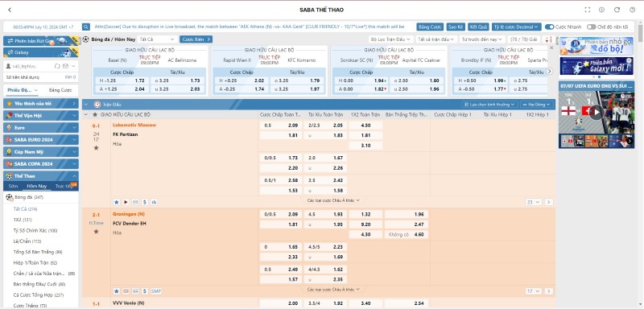Select Rapid Wien II H +0.25 odds 2.02
This screenshot has width=644, height=309.
pyautogui.click(x=241, y=80)
